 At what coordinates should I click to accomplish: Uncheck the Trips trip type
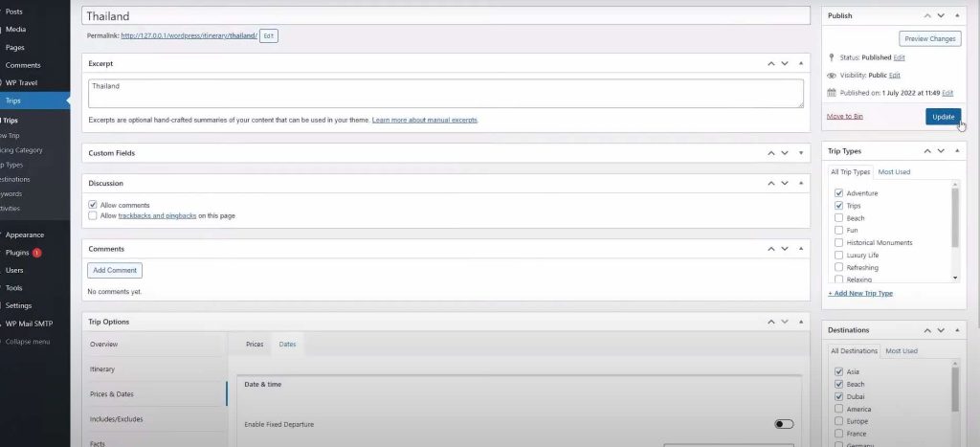[x=838, y=206]
